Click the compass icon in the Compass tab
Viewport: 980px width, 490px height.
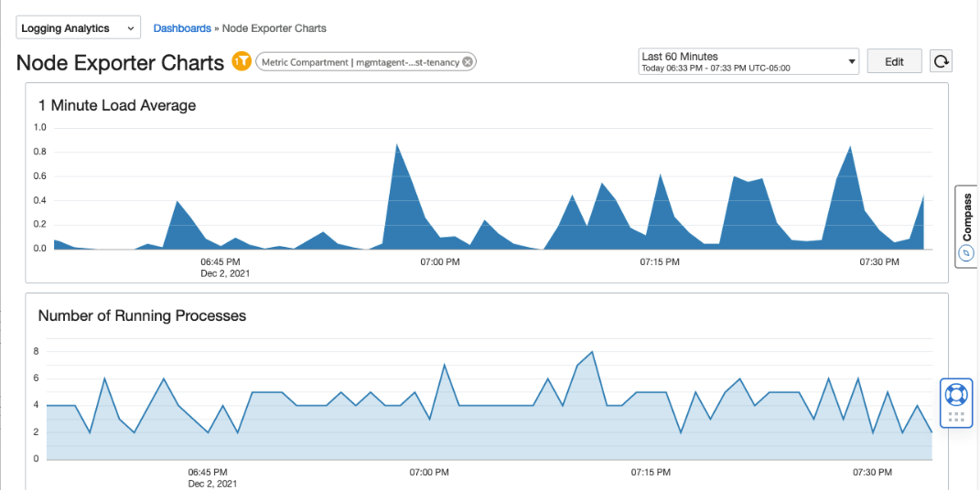pos(966,253)
